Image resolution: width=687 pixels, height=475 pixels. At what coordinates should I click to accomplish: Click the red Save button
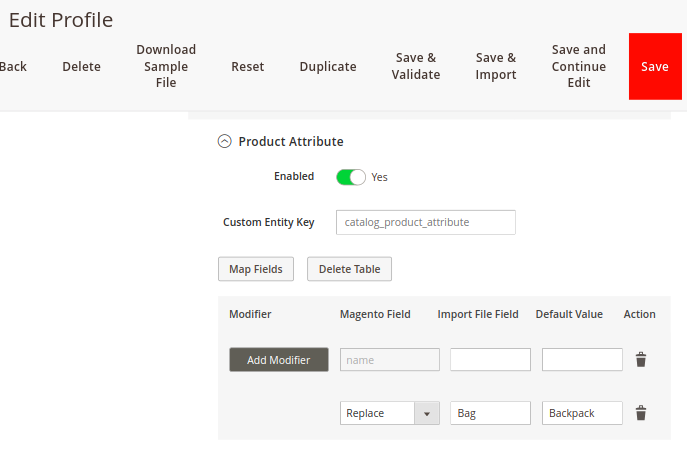pyautogui.click(x=655, y=67)
